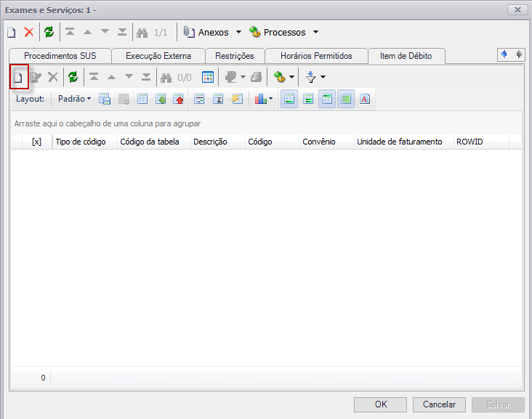Expand the Processos dropdown arrow
532x419 pixels.
[315, 32]
